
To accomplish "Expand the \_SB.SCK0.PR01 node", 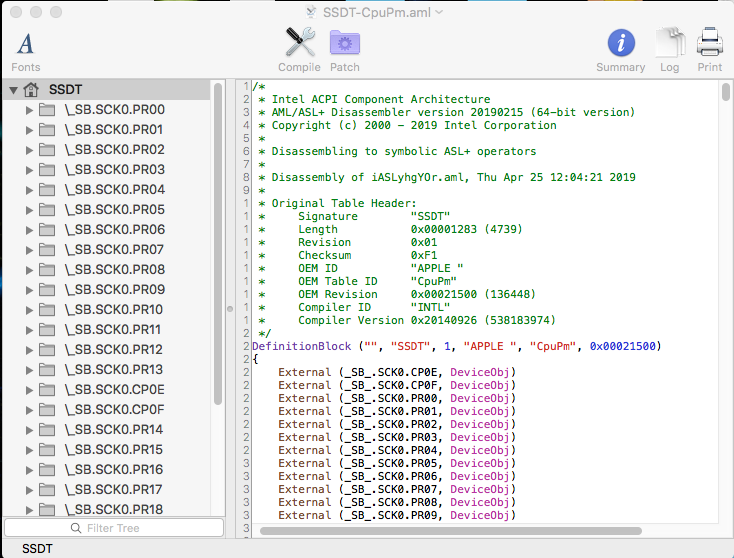I will click(x=29, y=130).
